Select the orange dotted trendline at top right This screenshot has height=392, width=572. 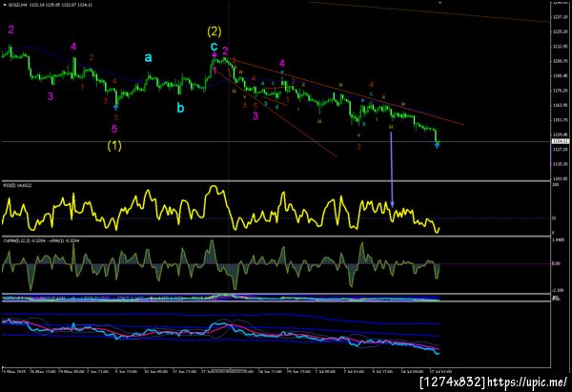coord(429,12)
